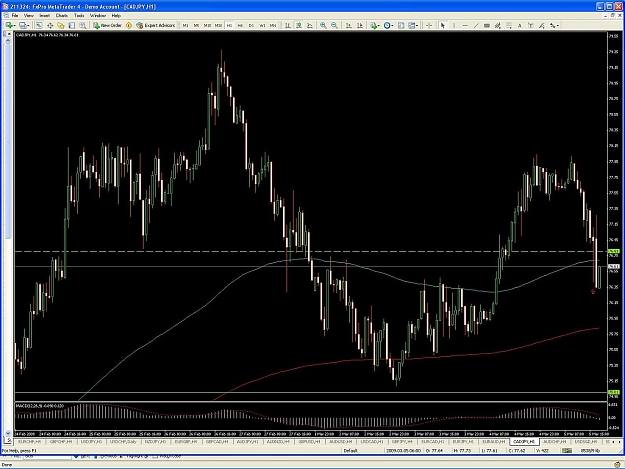
Task: Open the File menu
Action: tap(15, 16)
